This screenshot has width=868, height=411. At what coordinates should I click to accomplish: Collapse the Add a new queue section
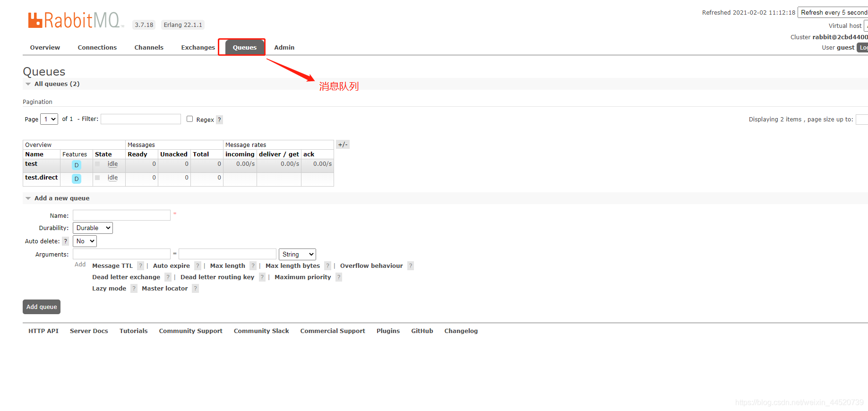coord(57,198)
